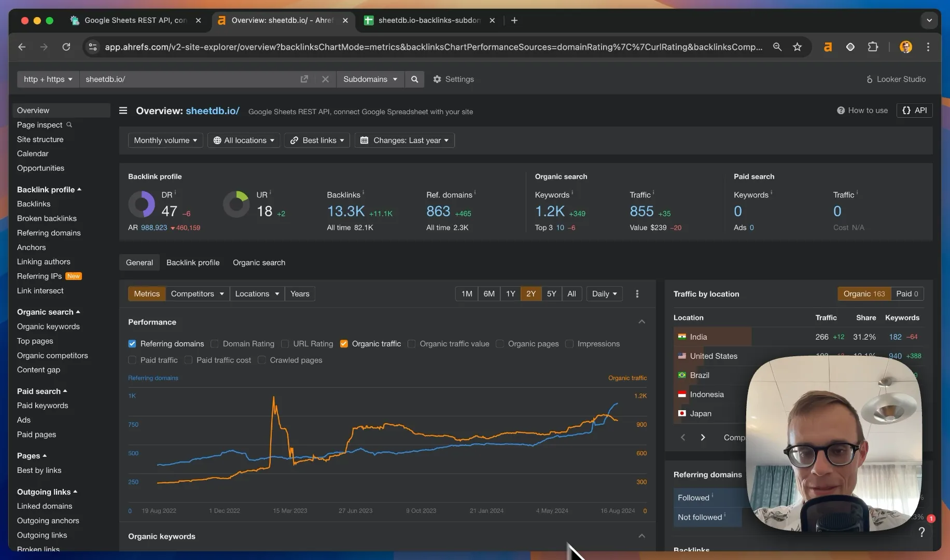Click Page inspect magnifier icon in sidebar
Screen dimensions: 950x560
coord(69,125)
